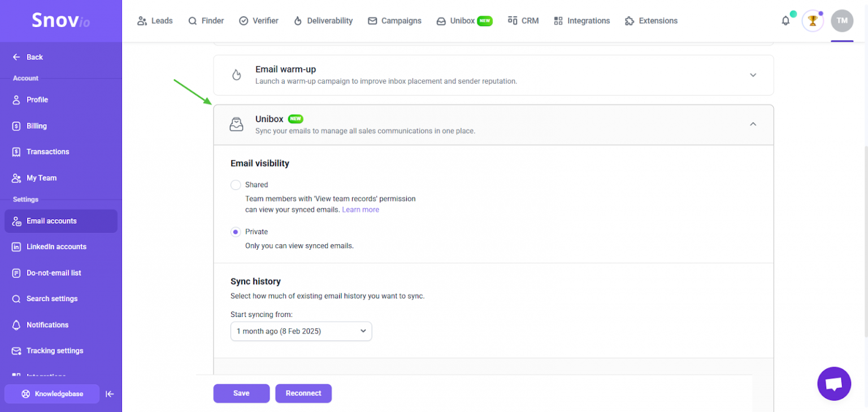Open the Knowledgebase button
This screenshot has height=412, width=868.
point(52,394)
